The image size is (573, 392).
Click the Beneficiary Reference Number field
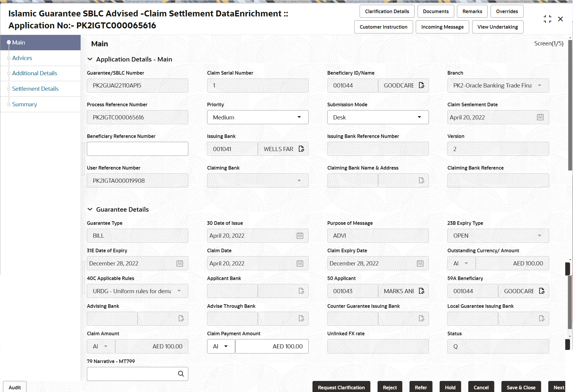point(137,149)
